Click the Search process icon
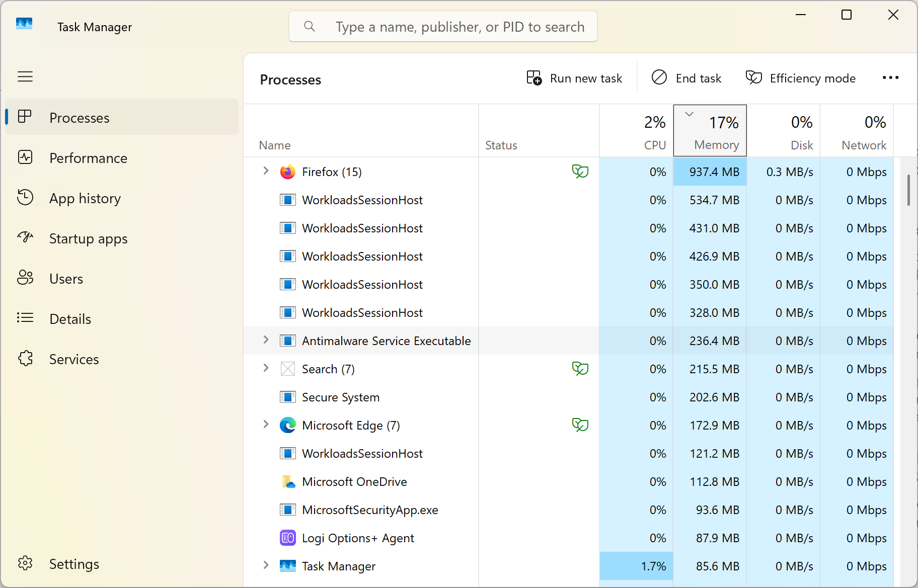 [288, 369]
